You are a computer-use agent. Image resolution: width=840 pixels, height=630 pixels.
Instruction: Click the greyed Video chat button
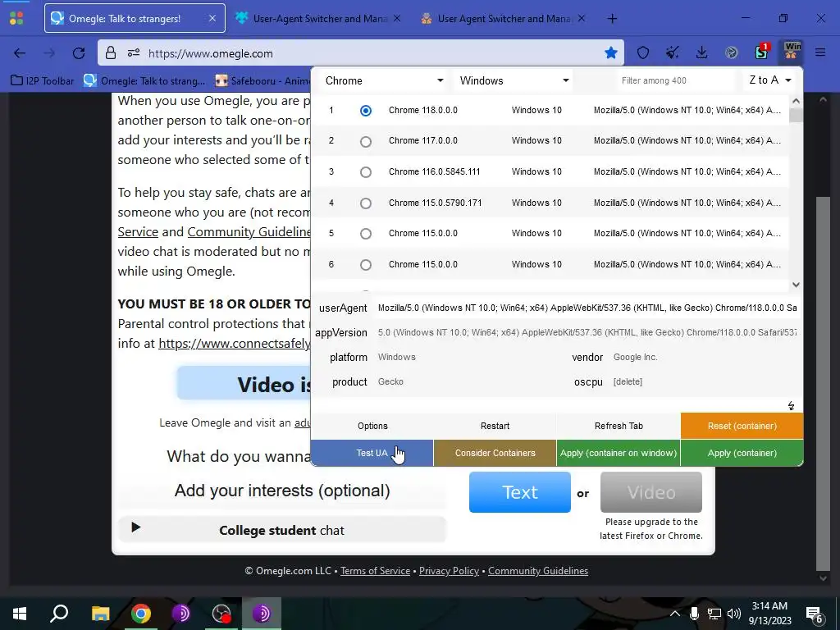(x=651, y=492)
